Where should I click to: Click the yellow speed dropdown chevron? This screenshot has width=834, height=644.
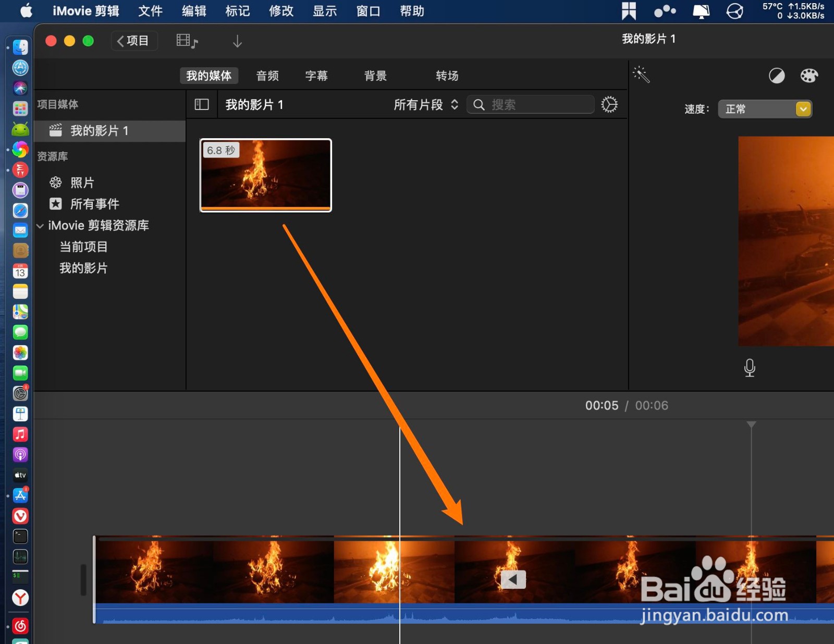coord(803,109)
